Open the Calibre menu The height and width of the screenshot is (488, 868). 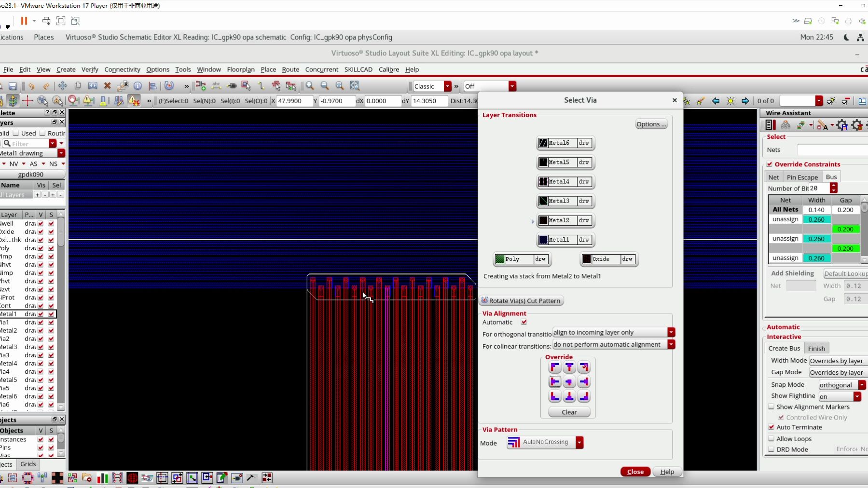point(389,69)
